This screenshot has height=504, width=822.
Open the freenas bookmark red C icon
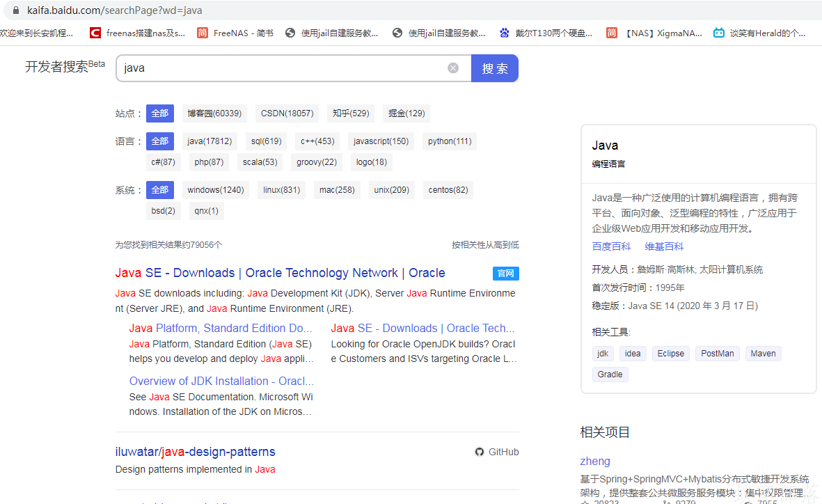click(95, 33)
